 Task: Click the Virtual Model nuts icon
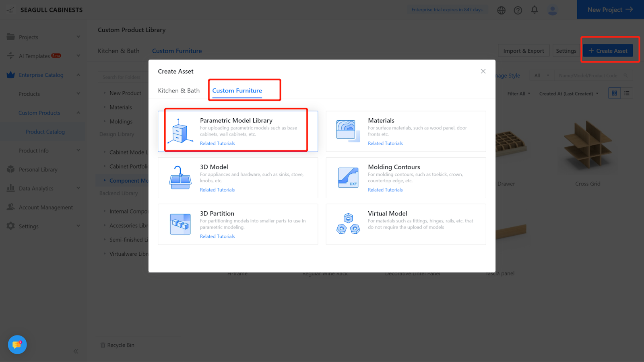[348, 224]
